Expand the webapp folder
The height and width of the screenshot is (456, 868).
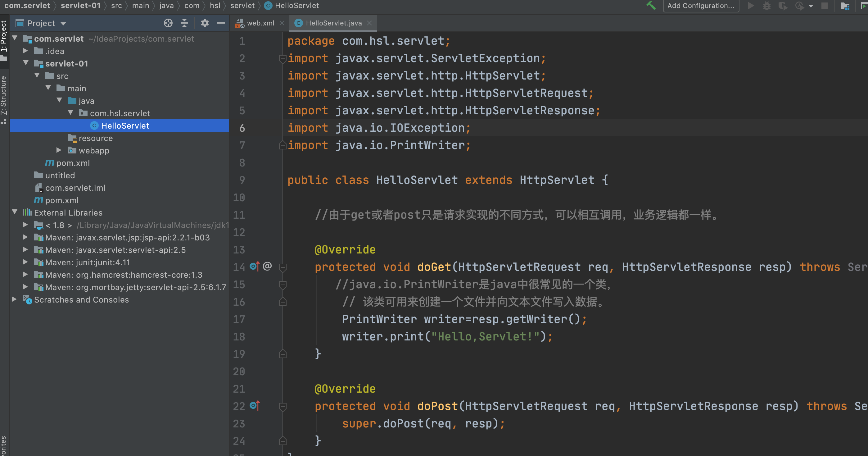click(x=59, y=150)
